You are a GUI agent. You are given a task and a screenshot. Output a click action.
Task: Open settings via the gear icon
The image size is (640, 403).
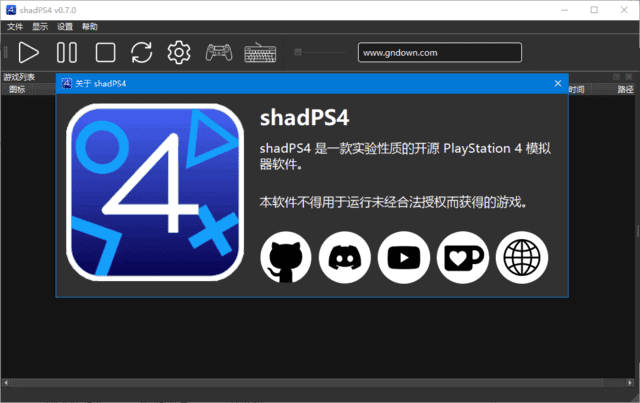[x=179, y=52]
